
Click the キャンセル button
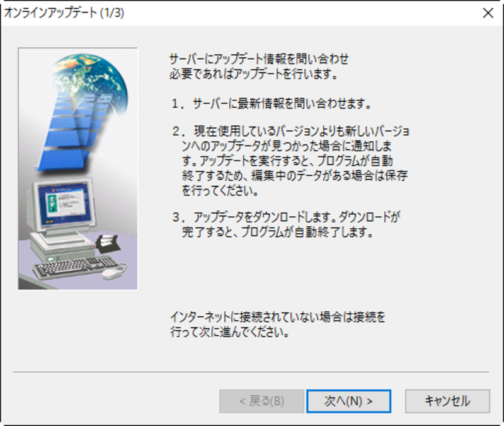[447, 401]
